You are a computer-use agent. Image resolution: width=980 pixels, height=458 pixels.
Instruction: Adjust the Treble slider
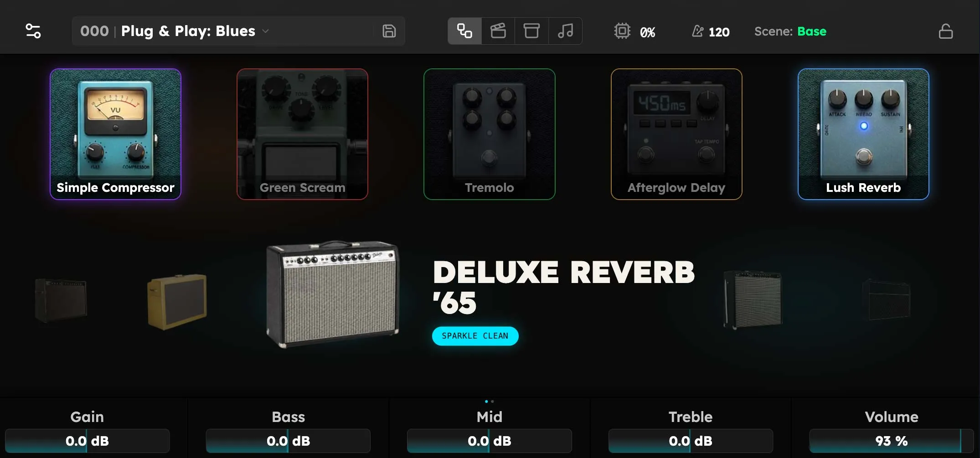(x=691, y=441)
